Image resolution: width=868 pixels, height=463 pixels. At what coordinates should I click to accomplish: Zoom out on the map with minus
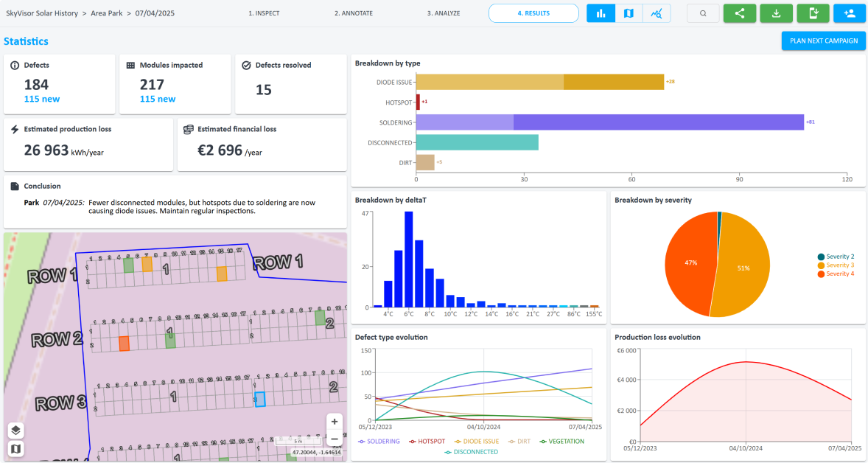tap(335, 439)
